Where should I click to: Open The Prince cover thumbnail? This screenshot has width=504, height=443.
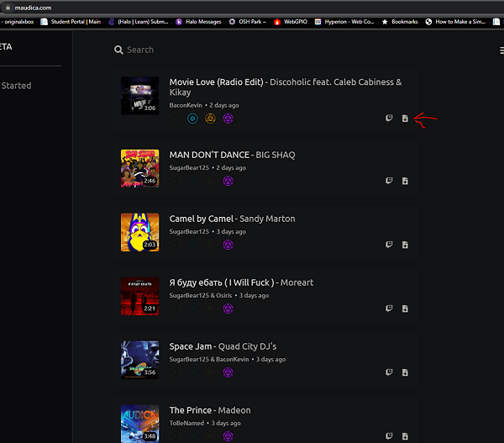pyautogui.click(x=139, y=424)
